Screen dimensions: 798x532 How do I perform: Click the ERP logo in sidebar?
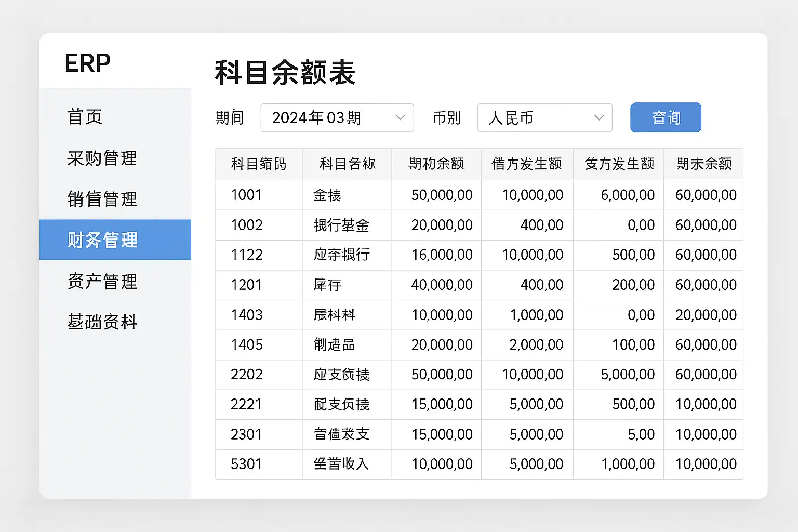click(87, 63)
